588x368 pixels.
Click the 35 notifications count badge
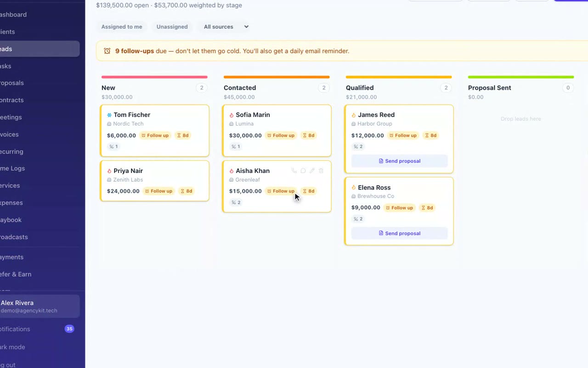pos(69,329)
